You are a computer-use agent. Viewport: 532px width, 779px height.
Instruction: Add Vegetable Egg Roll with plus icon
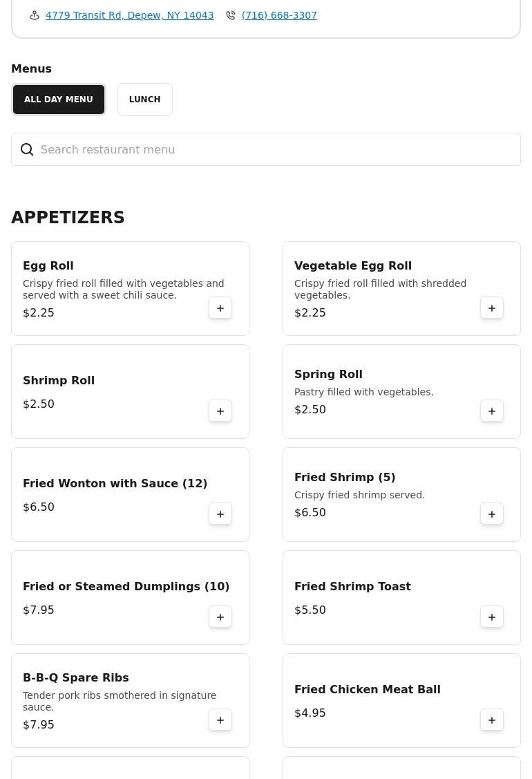492,308
